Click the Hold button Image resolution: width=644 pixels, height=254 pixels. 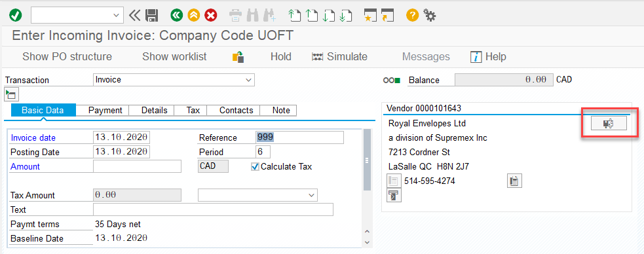pos(281,57)
